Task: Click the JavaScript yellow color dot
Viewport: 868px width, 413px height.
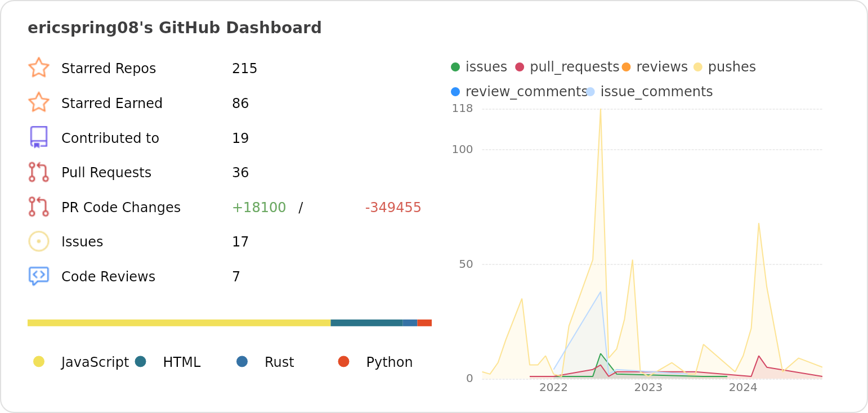Action: (x=39, y=361)
